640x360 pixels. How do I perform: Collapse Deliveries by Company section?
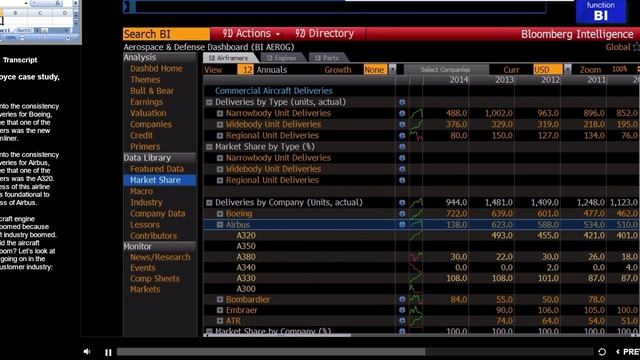coord(209,203)
